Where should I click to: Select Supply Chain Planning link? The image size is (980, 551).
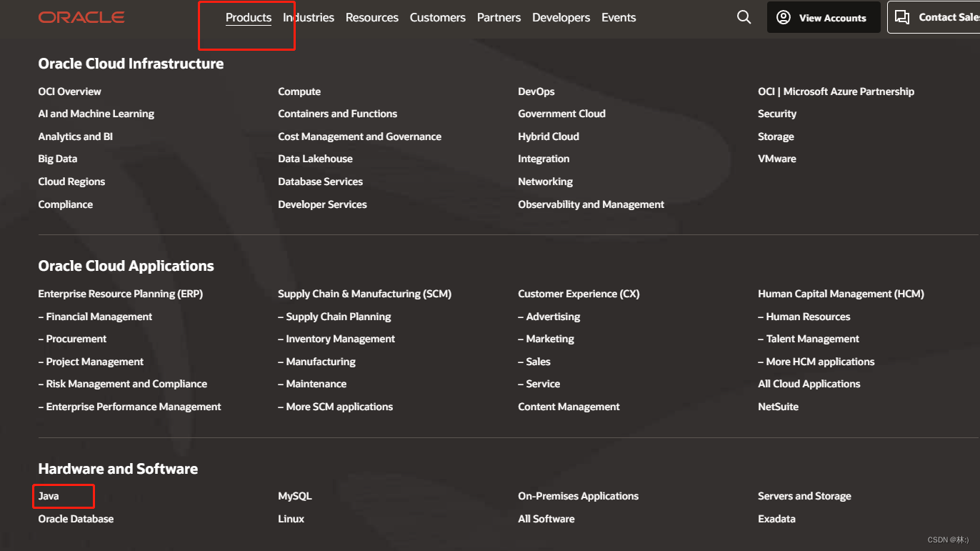pyautogui.click(x=334, y=317)
